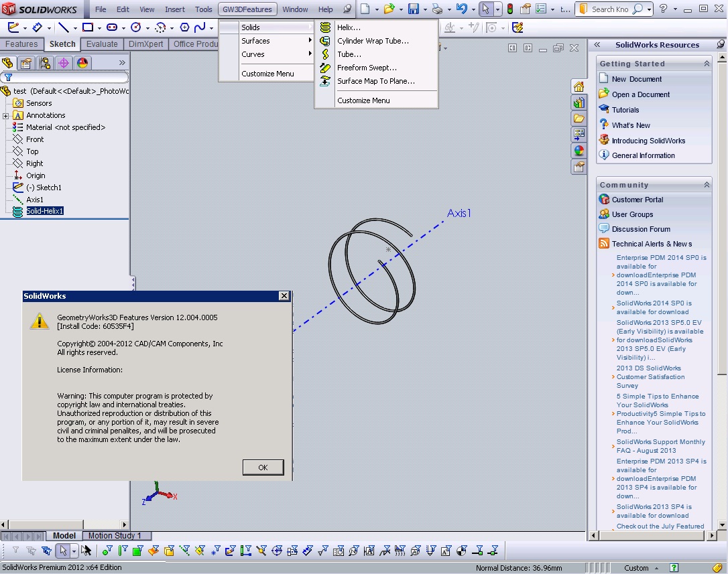Select the Polygon sketch tool
The width and height of the screenshot is (728, 574).
coord(184,28)
